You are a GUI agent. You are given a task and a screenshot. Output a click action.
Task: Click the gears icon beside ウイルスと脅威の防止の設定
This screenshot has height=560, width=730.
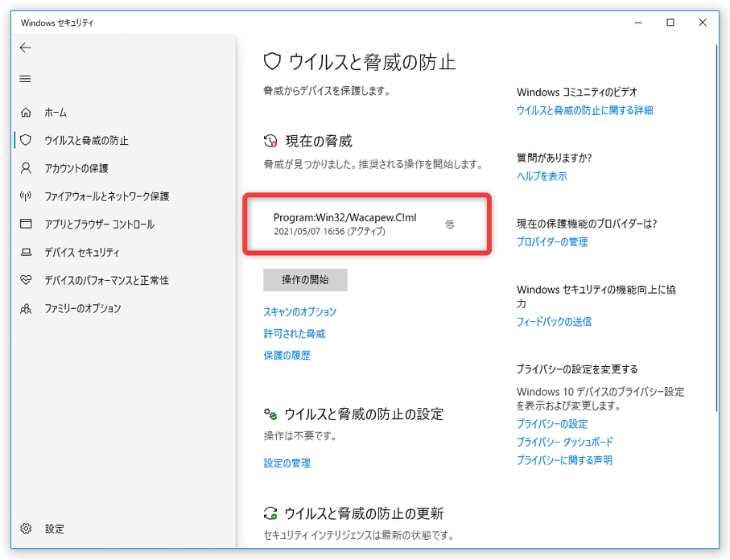click(x=270, y=414)
